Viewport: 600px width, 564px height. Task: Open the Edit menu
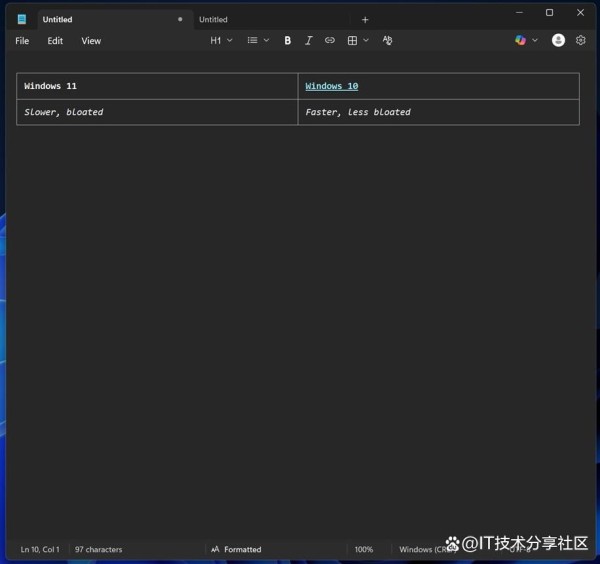click(x=55, y=41)
